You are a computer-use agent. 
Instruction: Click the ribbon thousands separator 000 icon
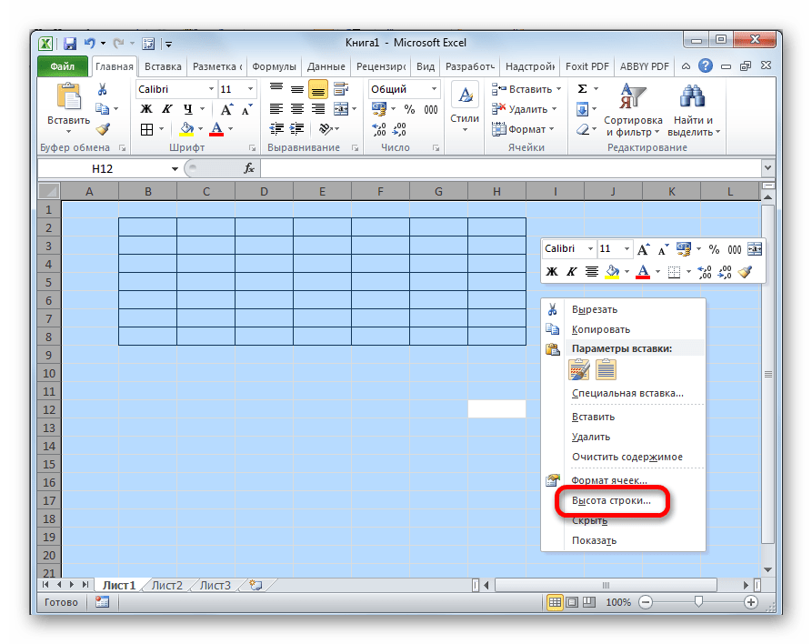coord(431,109)
